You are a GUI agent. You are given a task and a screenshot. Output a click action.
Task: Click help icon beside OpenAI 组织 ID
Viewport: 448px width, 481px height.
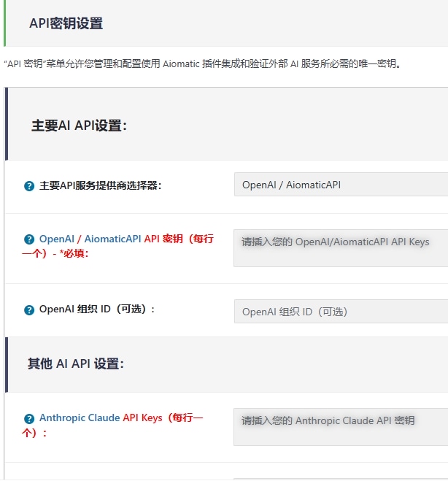pyautogui.click(x=29, y=309)
